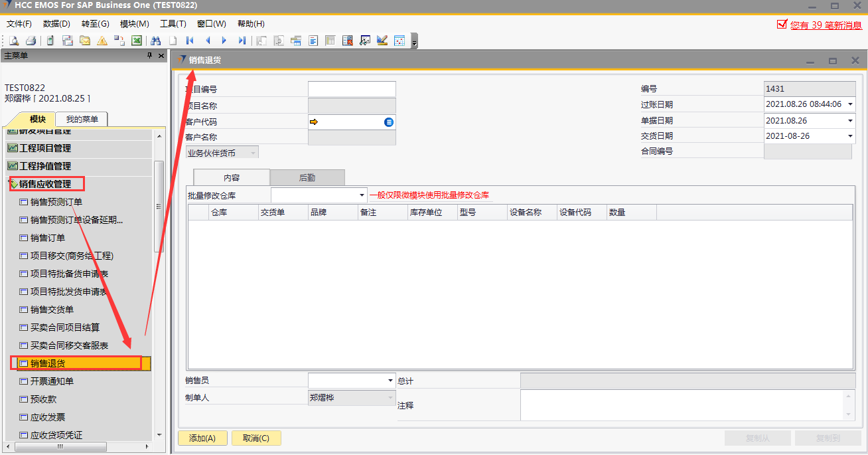Click the Excel export icon
Viewport: 868px width, 455px height.
137,41
